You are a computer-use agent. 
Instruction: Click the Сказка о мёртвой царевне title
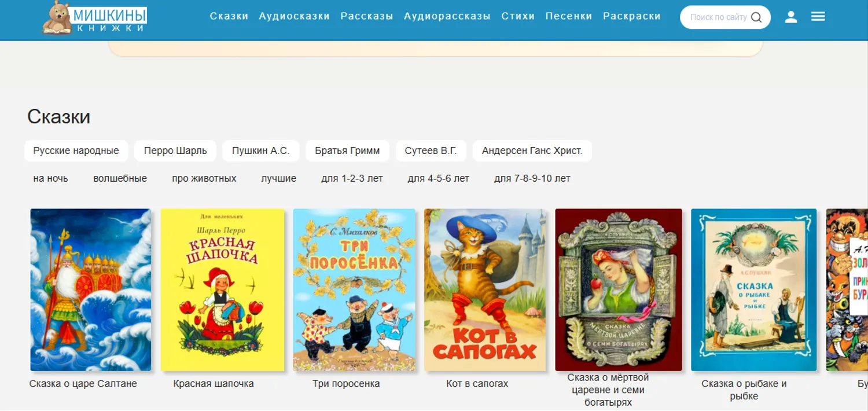pos(608,390)
